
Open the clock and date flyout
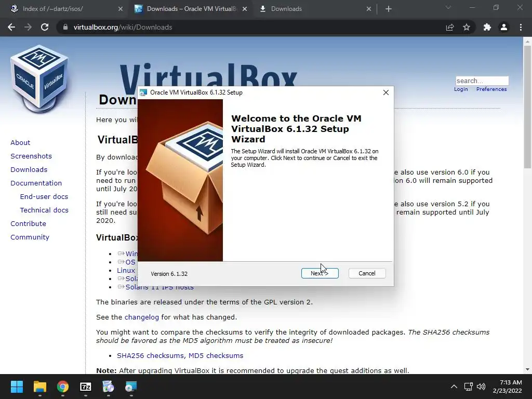click(x=507, y=387)
